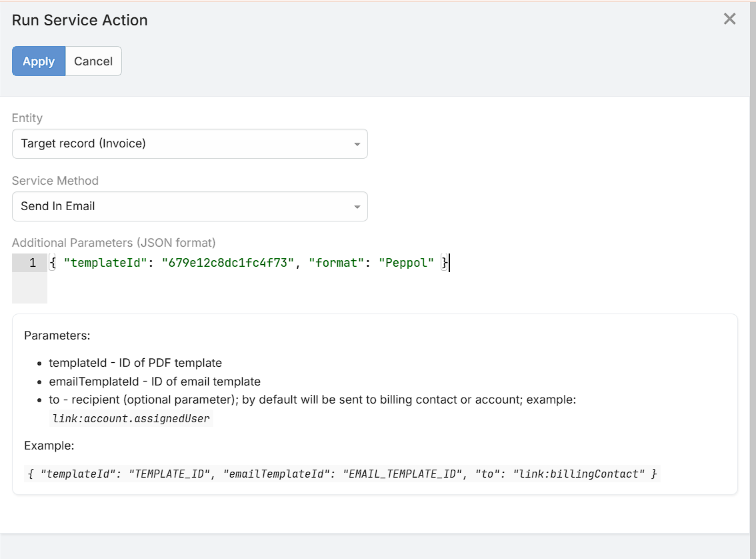Click the example JSON code snippet

343,474
